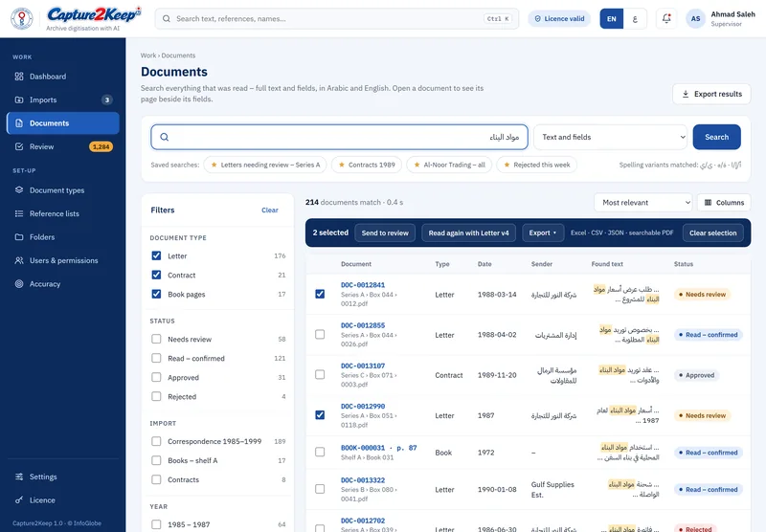This screenshot has width=766, height=532.
Task: Open Users & permissions page
Action: click(63, 260)
